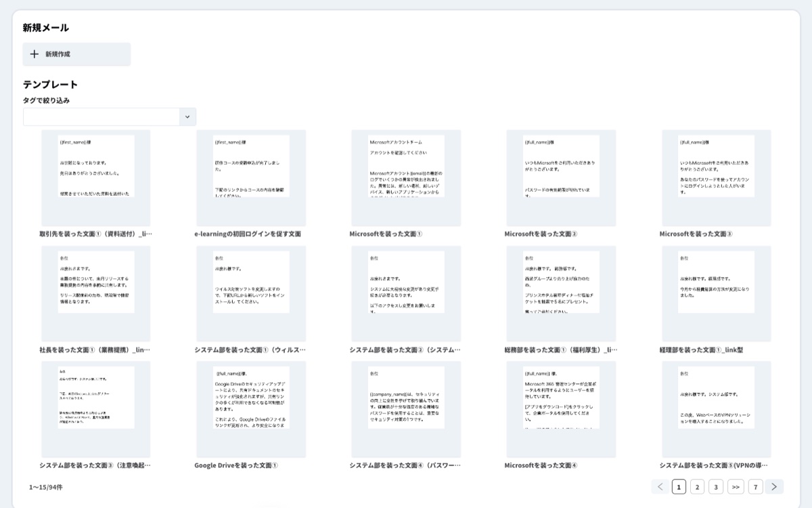Open template thumbnail システム部を装った文面②（システム
Viewport: 812px width, 508px height.
(x=406, y=294)
